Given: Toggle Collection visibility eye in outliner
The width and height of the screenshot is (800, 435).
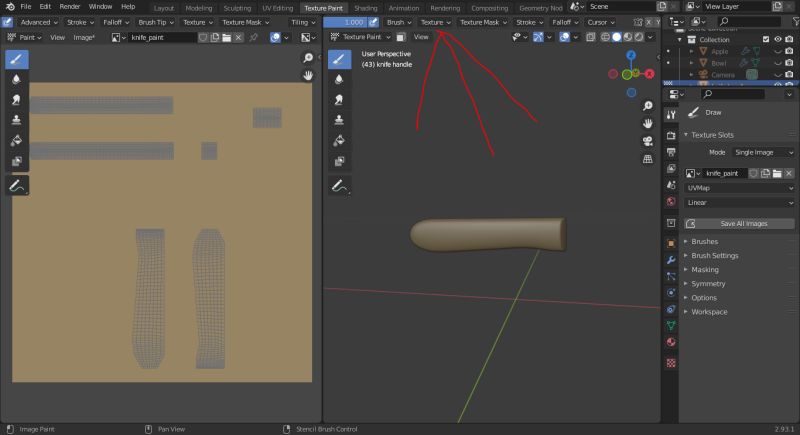Looking at the screenshot, I should click(x=778, y=39).
